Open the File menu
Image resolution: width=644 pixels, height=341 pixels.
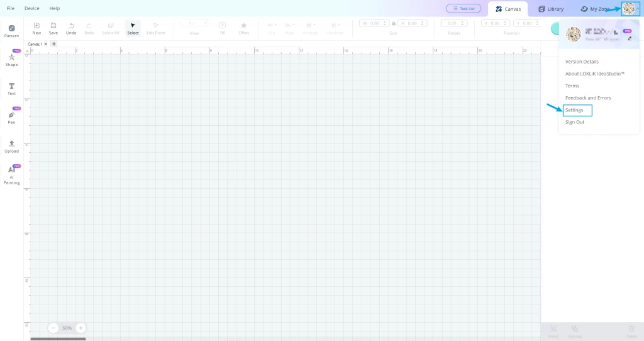point(11,8)
